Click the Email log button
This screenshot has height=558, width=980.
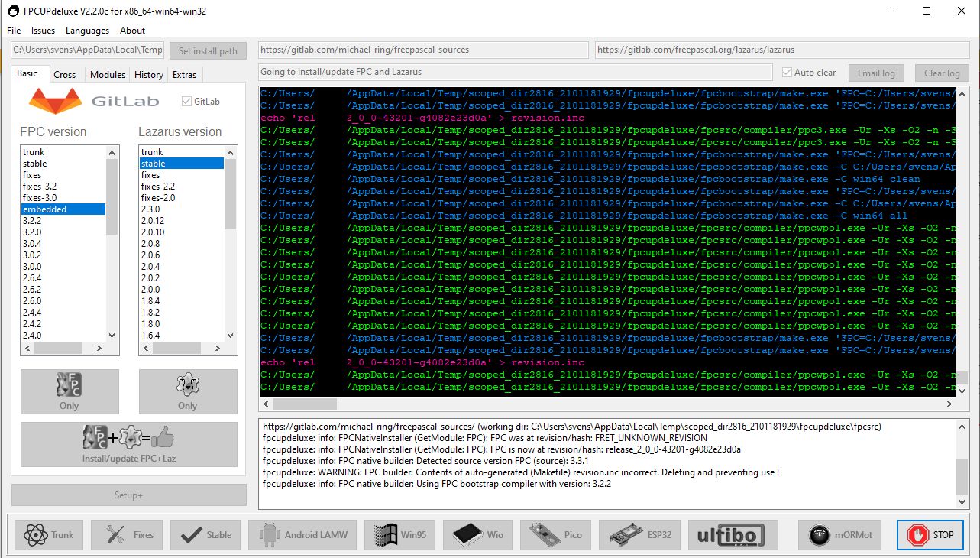click(876, 73)
